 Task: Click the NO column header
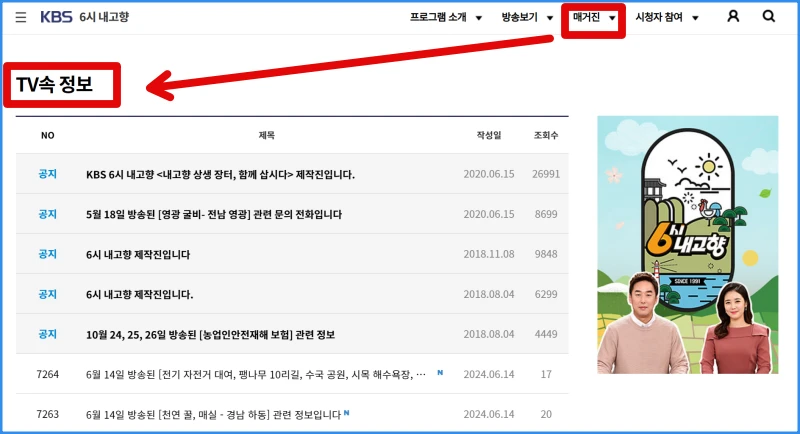click(47, 135)
